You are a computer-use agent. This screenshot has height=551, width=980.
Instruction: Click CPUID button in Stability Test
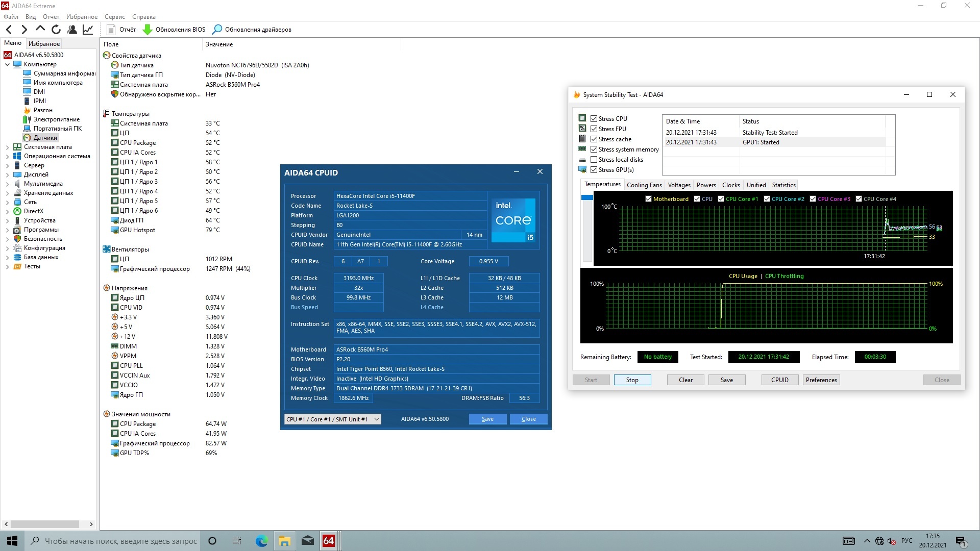tap(779, 380)
